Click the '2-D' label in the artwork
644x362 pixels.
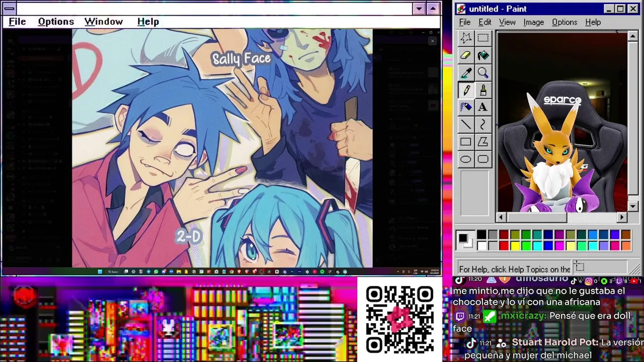[189, 236]
